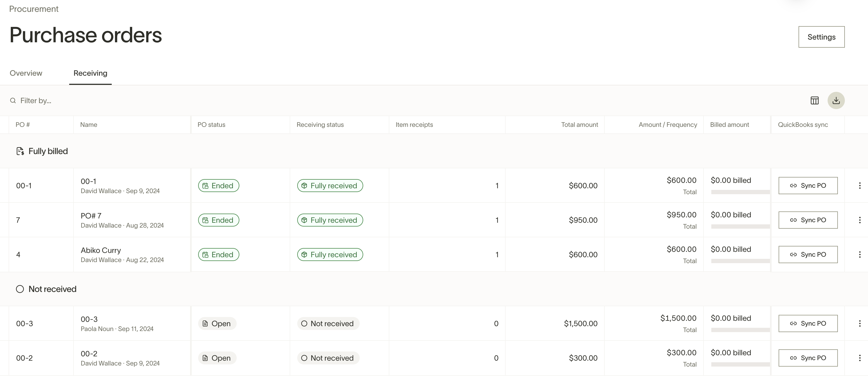Open the Abiko Curry purchase order name
Viewport: 868px width, 383px height.
click(101, 250)
